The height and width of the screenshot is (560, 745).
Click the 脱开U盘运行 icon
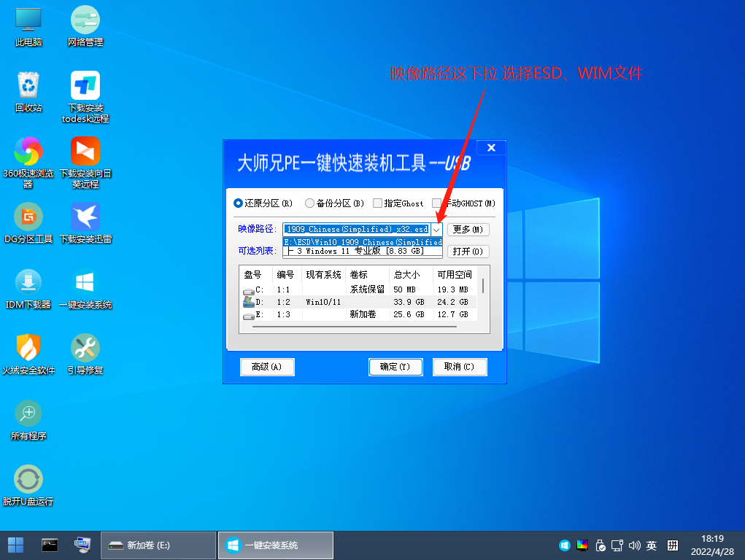point(28,480)
